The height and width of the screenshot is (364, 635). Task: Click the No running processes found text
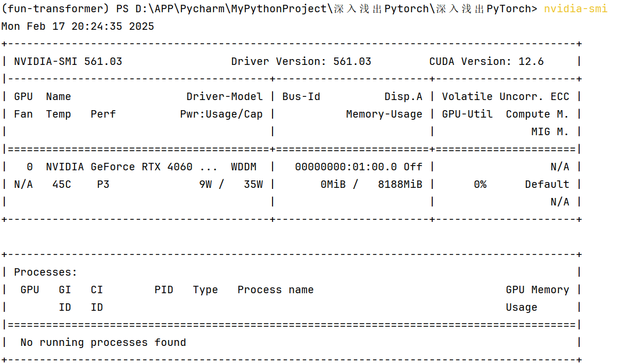[103, 343]
